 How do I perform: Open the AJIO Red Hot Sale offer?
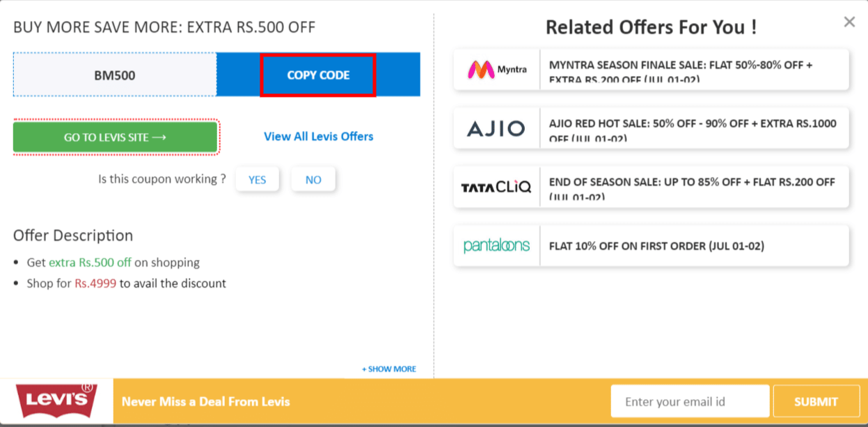(x=693, y=127)
